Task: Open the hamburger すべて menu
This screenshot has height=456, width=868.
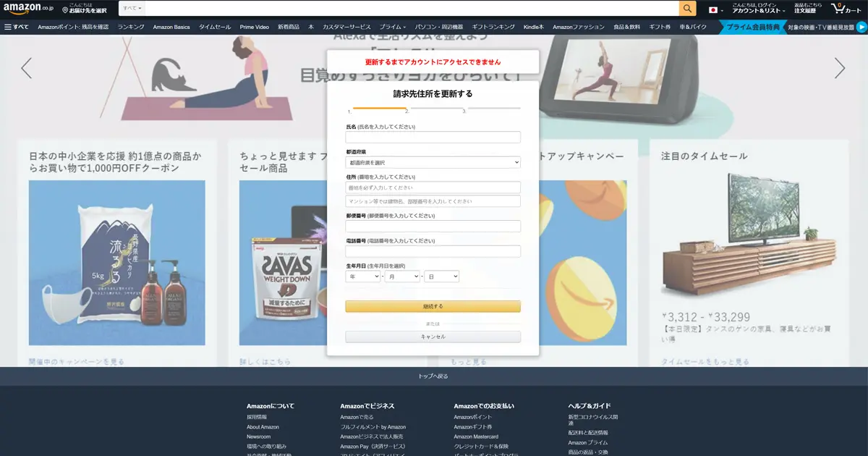Action: point(17,27)
